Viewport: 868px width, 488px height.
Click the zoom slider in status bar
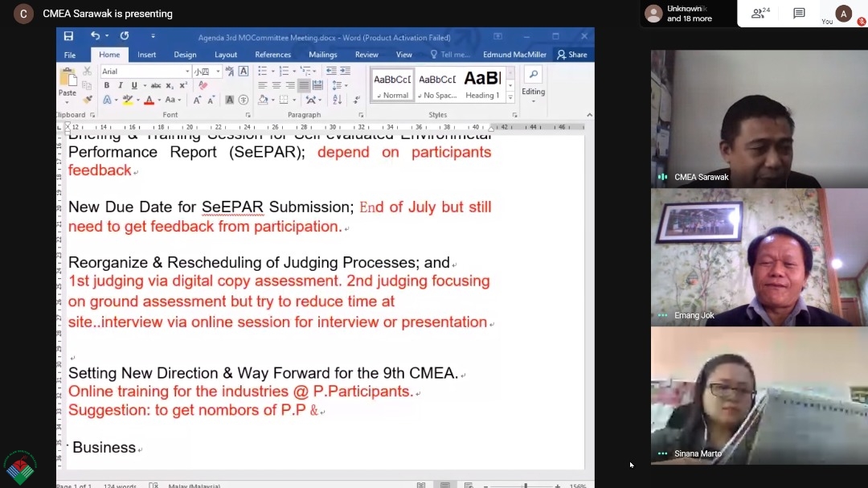[526, 486]
